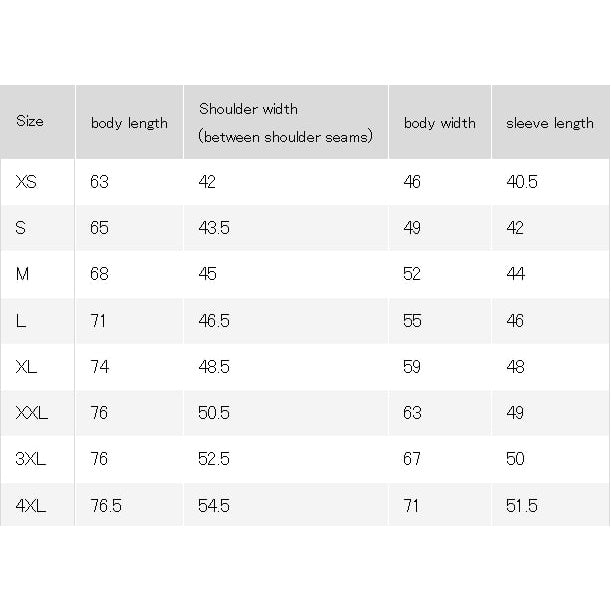Select the XL size row label

coord(26,367)
